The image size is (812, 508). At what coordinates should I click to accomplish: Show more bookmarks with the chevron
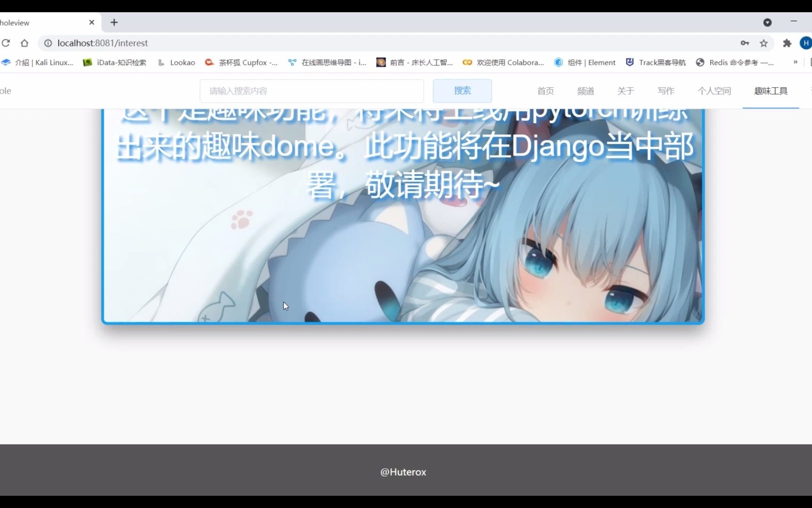click(795, 62)
